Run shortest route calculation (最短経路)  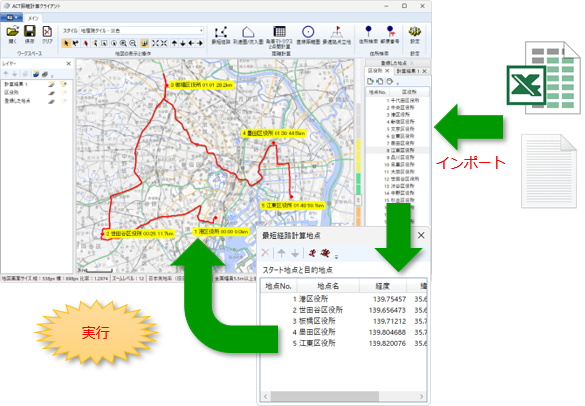coord(221,35)
